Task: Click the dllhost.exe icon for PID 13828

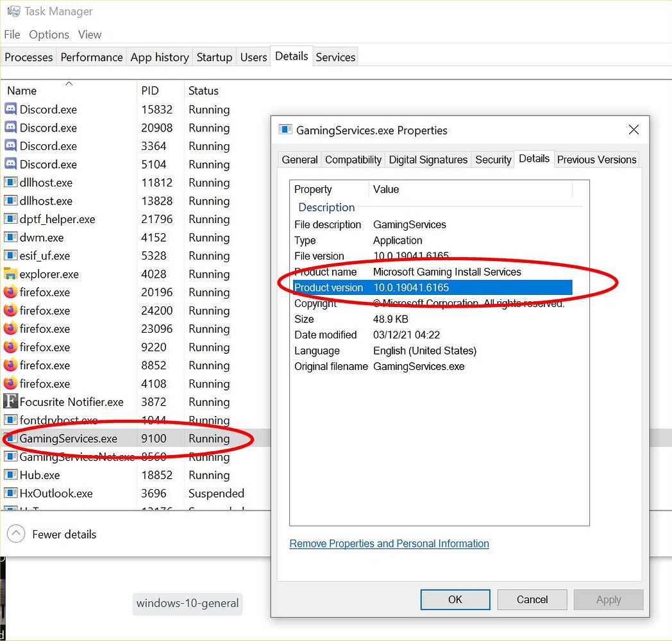Action: click(11, 201)
